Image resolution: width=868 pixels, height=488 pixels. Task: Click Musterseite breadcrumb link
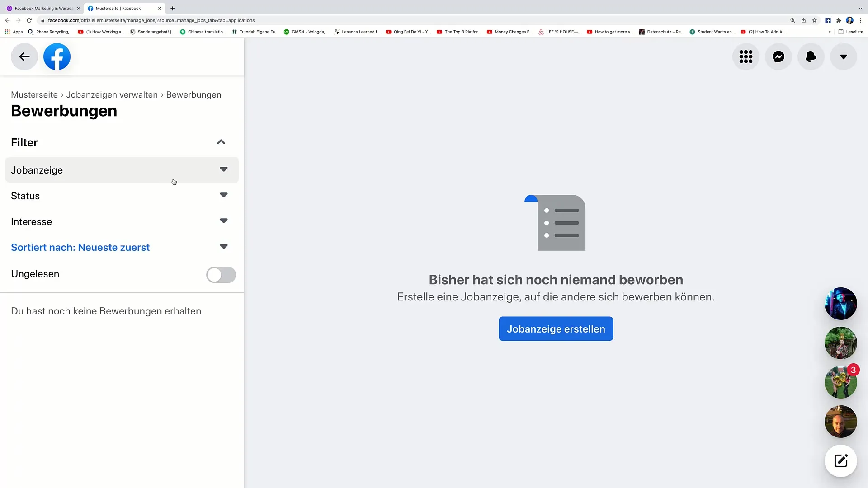coord(34,94)
